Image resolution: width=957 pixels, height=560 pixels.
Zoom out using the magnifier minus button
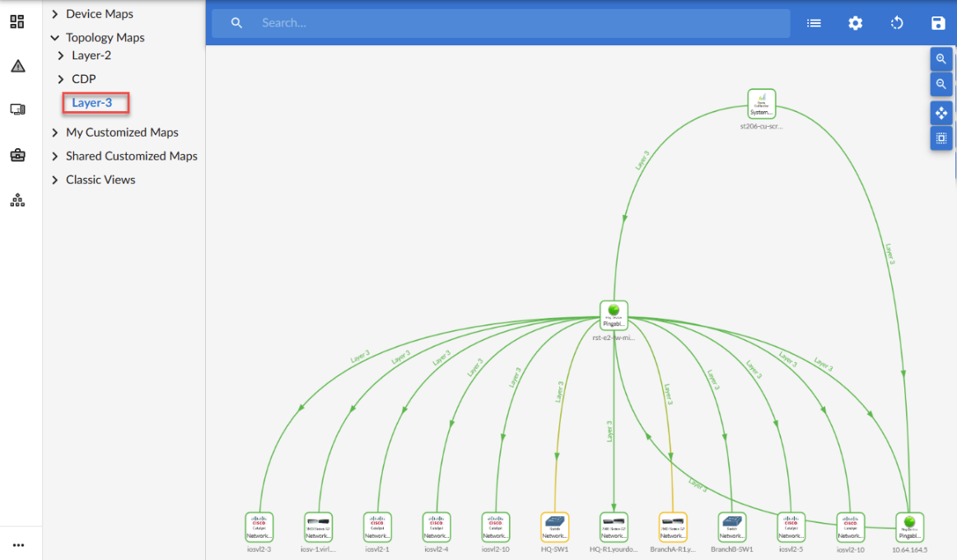(941, 84)
